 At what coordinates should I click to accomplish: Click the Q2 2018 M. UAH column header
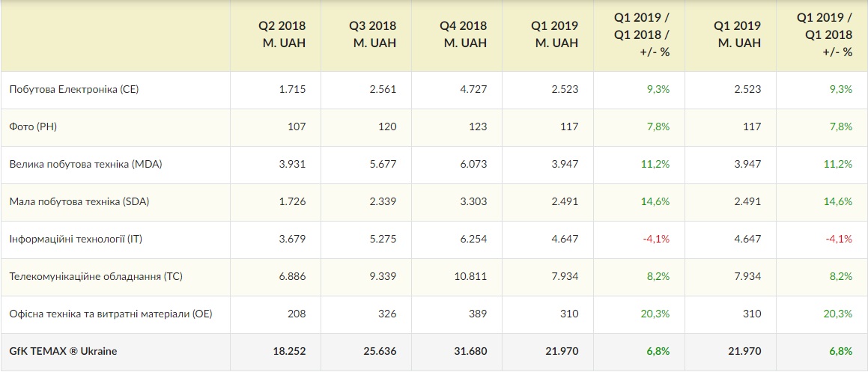coord(284,34)
